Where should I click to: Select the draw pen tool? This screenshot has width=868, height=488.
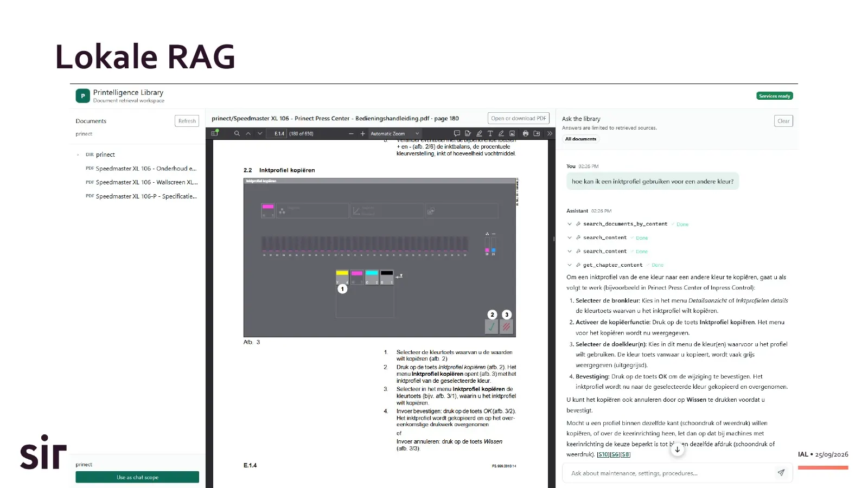(501, 133)
